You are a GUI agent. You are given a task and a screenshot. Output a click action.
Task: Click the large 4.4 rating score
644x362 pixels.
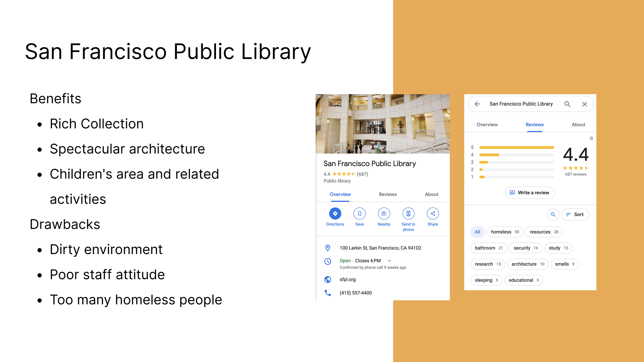click(576, 155)
